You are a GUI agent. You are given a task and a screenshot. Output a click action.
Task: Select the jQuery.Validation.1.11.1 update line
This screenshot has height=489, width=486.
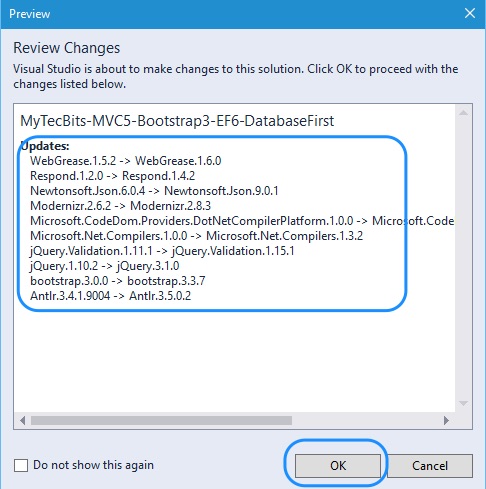point(162,251)
